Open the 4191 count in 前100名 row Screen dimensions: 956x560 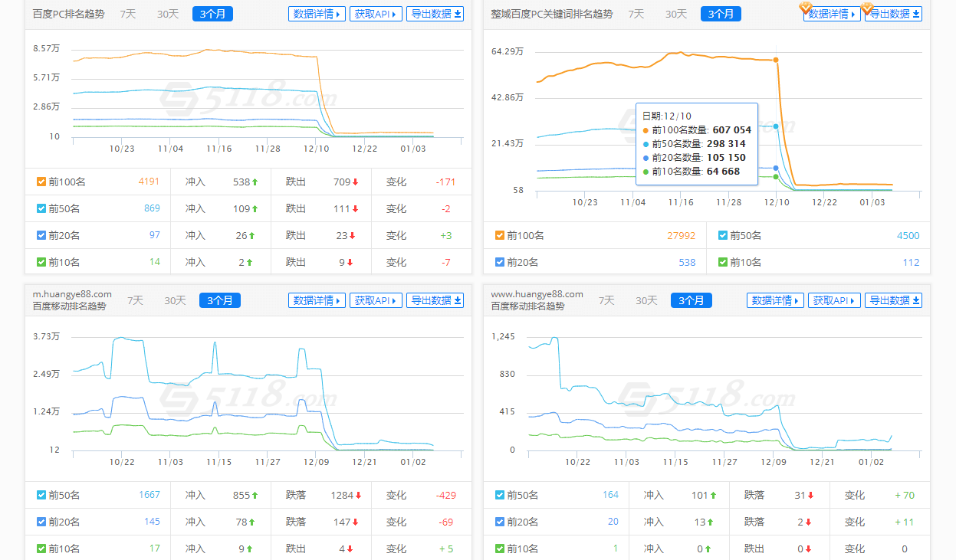tap(149, 182)
